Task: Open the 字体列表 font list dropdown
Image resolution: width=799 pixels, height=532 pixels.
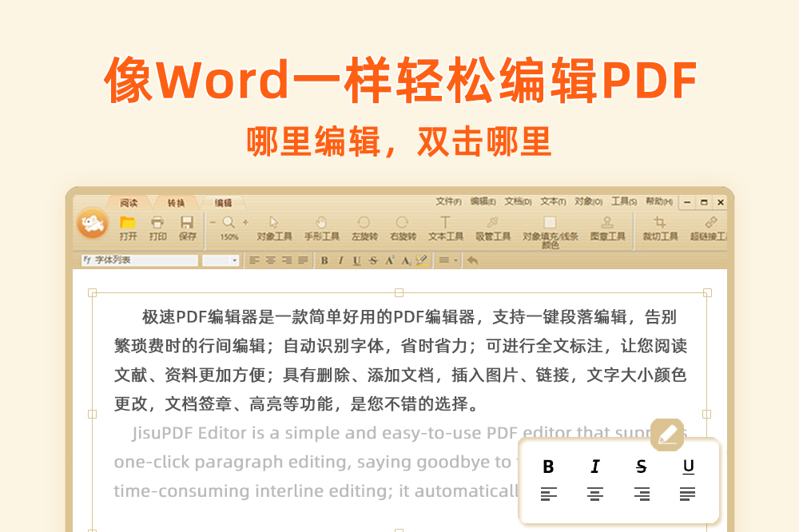Action: (x=139, y=260)
